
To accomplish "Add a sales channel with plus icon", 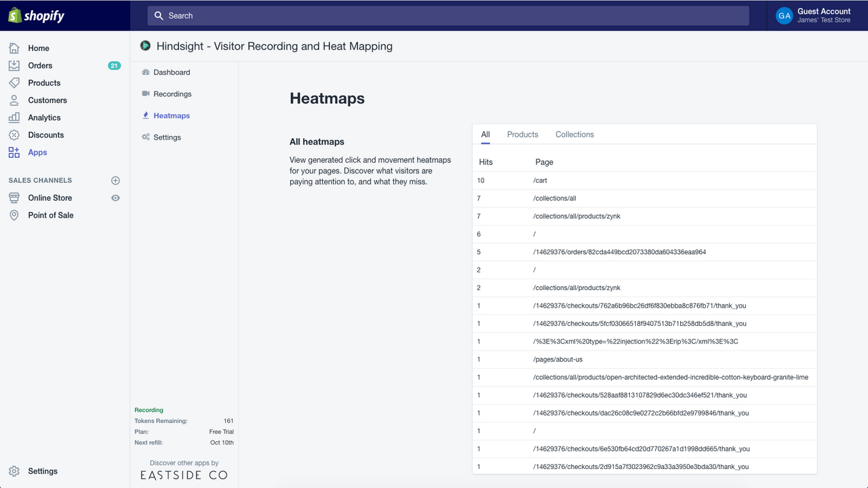I will 115,180.
